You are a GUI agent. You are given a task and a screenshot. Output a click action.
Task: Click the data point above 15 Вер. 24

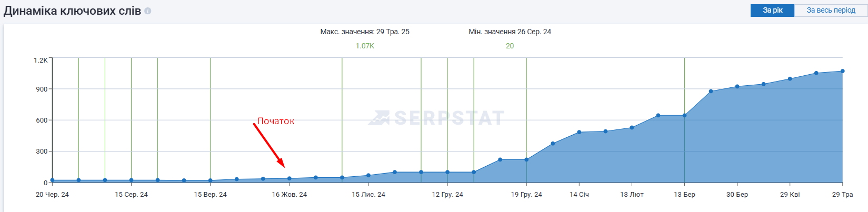click(211, 180)
